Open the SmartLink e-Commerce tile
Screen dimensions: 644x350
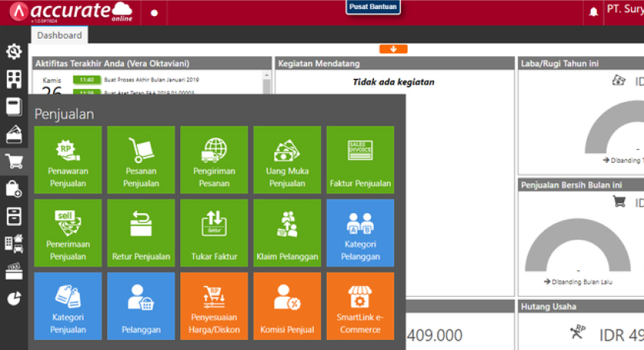click(360, 306)
